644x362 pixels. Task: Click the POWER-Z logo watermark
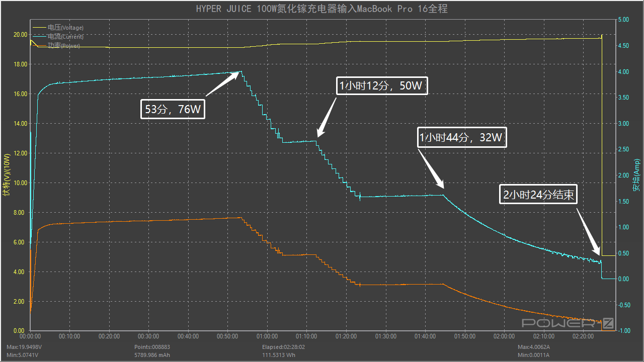click(568, 323)
